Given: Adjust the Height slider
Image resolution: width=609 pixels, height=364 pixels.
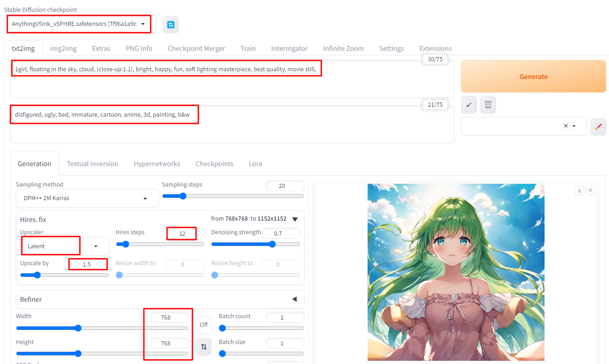Looking at the screenshot, I should 102,354.
